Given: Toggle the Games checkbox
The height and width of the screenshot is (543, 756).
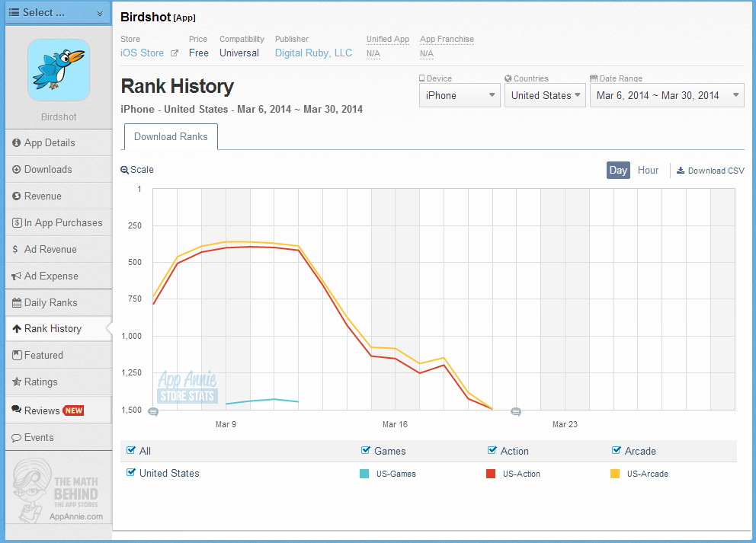Looking at the screenshot, I should [366, 450].
